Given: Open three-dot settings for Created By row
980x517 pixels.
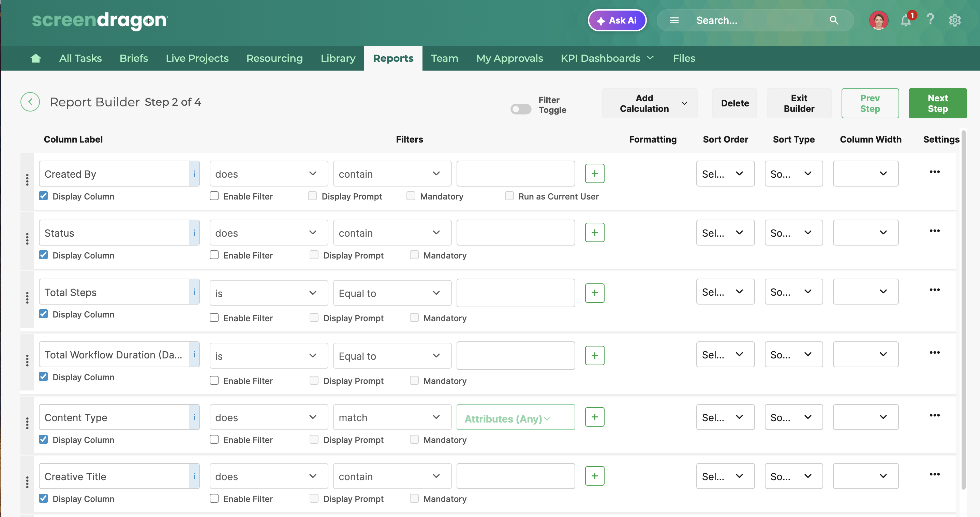Looking at the screenshot, I should (x=934, y=172).
